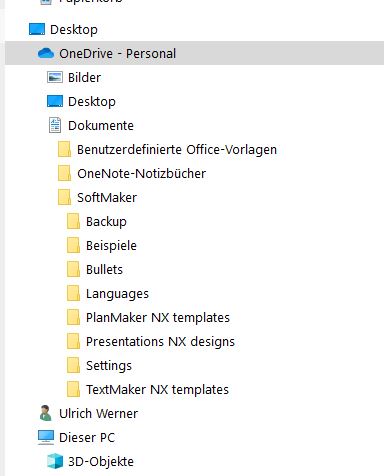Click the PlanMaker NX templates folder icon
Image resolution: width=384 pixels, height=476 pixels.
point(73,317)
